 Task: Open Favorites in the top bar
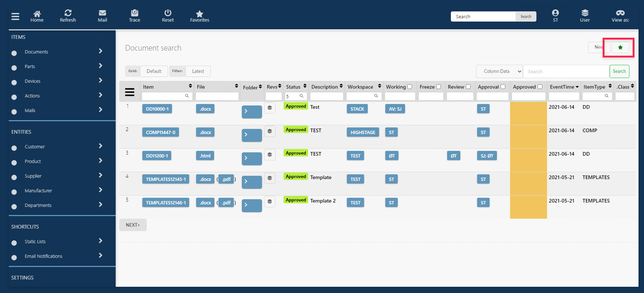pyautogui.click(x=200, y=16)
